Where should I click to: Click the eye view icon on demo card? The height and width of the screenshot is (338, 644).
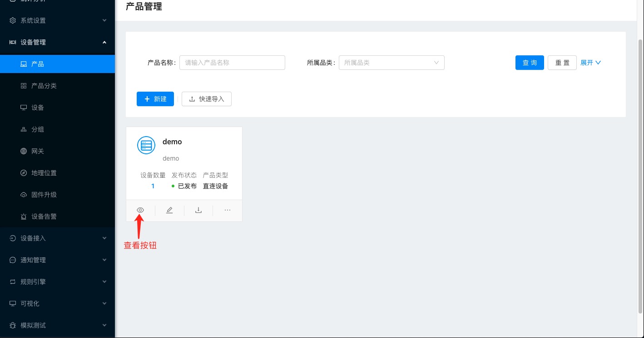(x=140, y=210)
